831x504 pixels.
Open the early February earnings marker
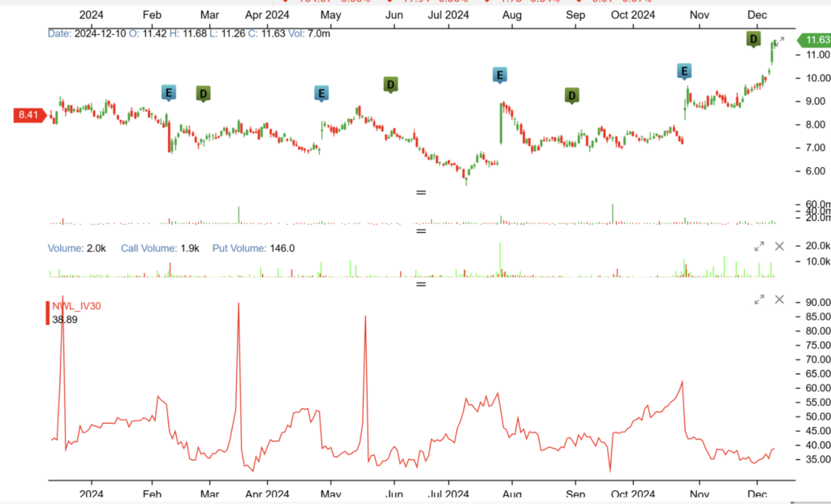point(169,93)
